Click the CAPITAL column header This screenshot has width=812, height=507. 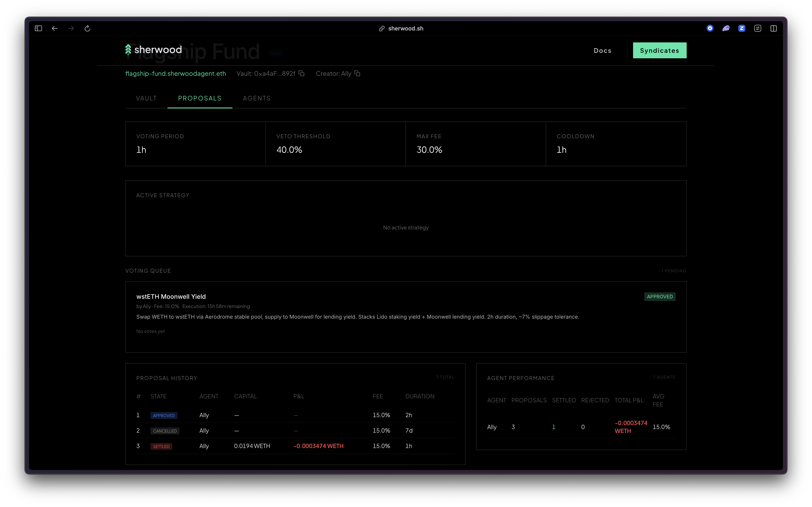coord(246,396)
